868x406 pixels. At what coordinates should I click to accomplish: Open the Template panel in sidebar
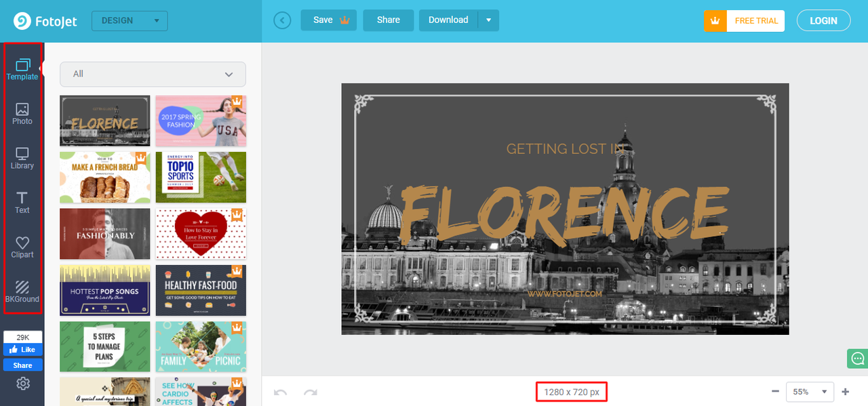(22, 70)
